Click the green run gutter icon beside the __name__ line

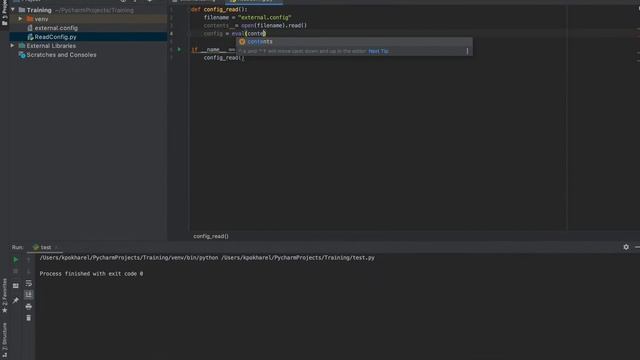click(x=179, y=49)
